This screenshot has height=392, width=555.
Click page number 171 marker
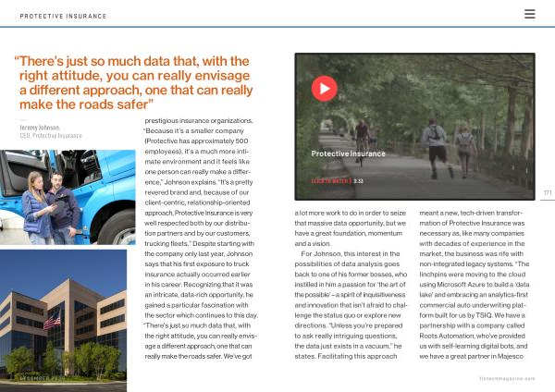tap(547, 192)
